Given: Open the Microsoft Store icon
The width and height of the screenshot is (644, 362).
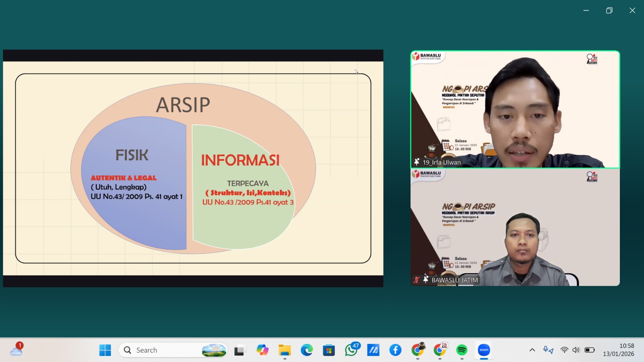Looking at the screenshot, I should click(x=329, y=350).
